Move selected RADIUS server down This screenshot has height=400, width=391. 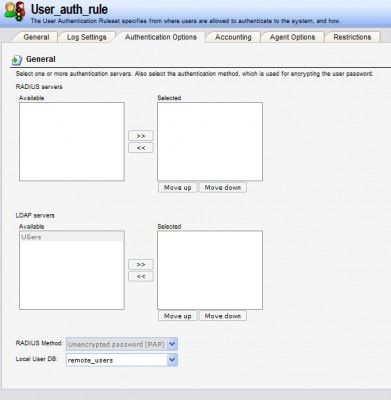(x=223, y=187)
